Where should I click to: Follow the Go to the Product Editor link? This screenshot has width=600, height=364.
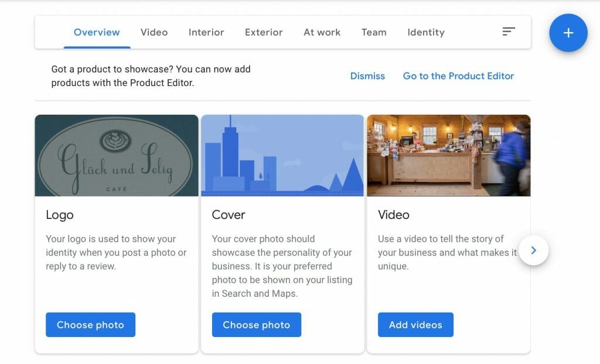pos(458,76)
